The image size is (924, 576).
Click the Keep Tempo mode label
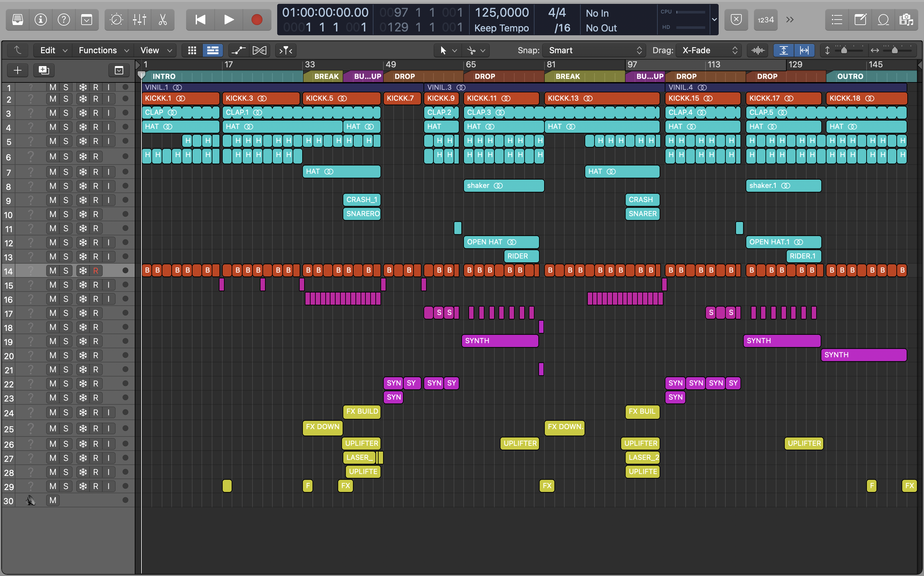(x=501, y=28)
